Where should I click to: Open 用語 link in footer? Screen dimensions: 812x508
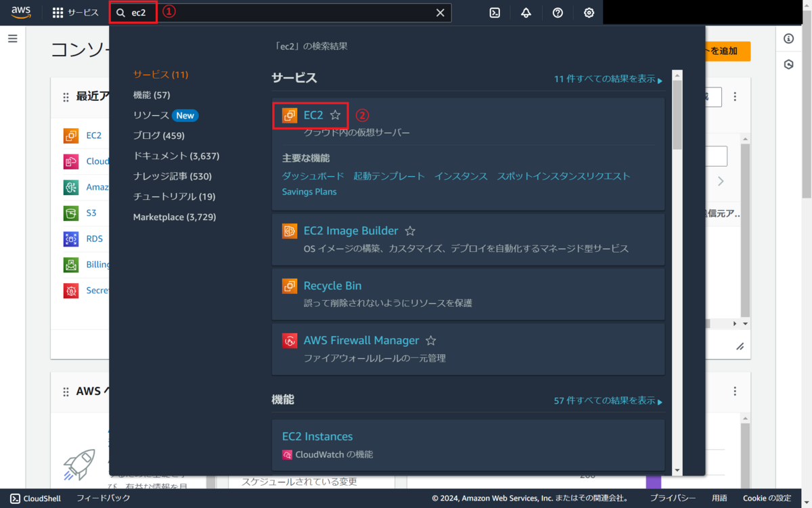[719, 499]
